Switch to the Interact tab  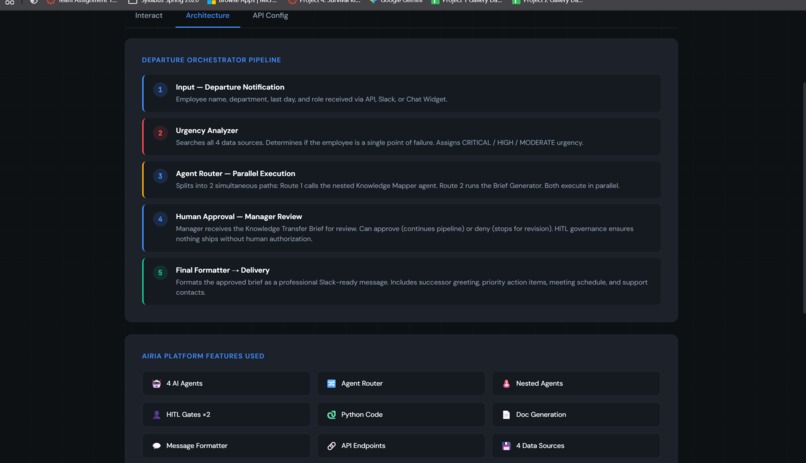click(x=149, y=15)
